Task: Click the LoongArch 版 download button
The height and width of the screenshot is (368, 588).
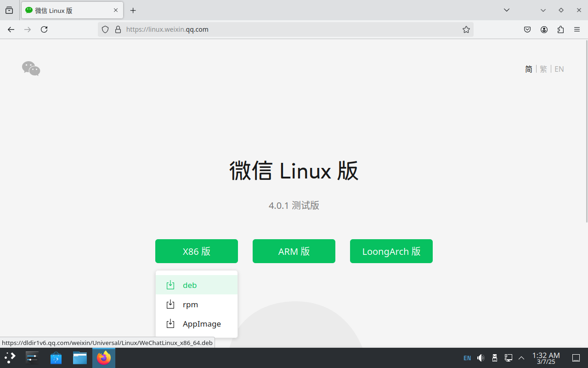Action: click(391, 251)
